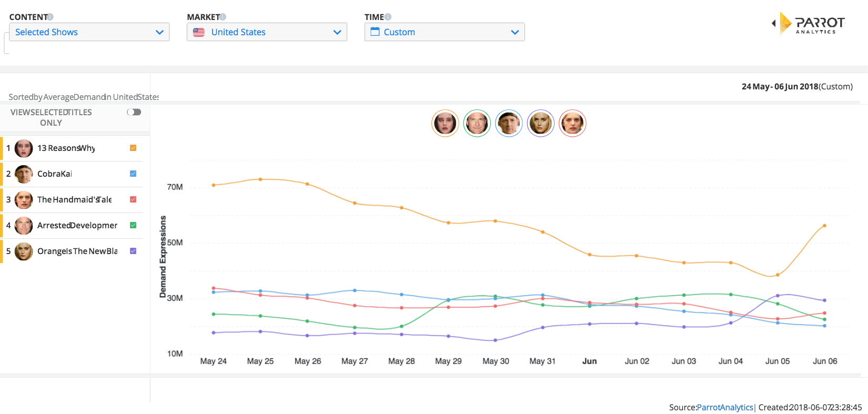Click the info icon next to TIME

388,17
